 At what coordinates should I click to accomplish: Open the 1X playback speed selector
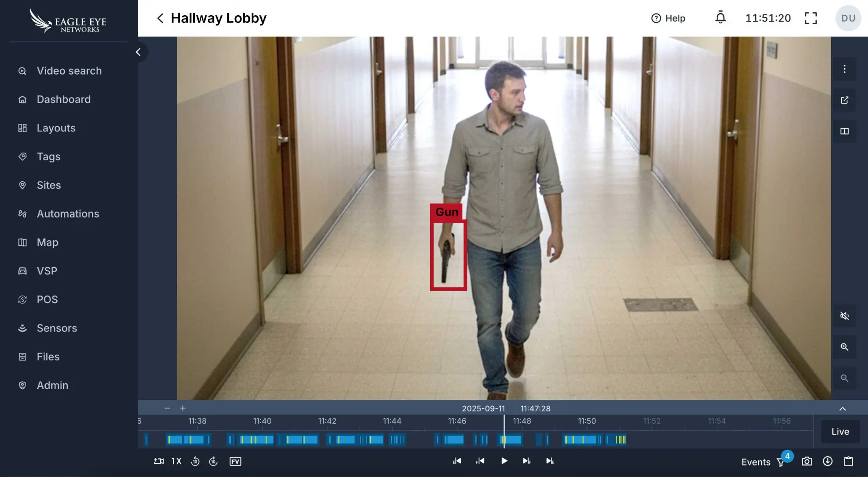point(176,461)
